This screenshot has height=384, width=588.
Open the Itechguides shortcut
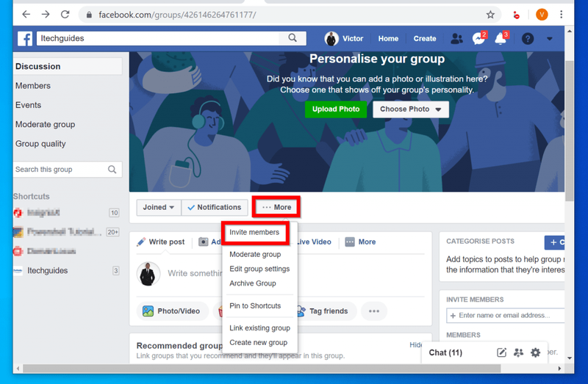coord(47,270)
